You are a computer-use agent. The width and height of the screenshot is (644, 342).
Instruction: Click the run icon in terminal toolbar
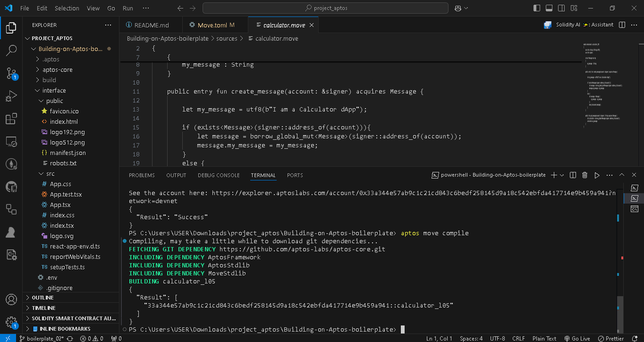pyautogui.click(x=596, y=175)
